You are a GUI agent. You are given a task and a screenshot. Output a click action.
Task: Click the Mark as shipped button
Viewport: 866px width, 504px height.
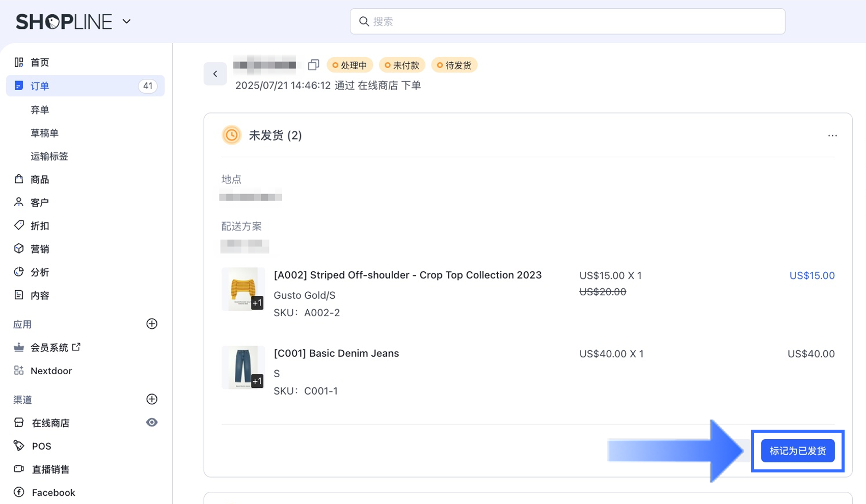(x=797, y=451)
